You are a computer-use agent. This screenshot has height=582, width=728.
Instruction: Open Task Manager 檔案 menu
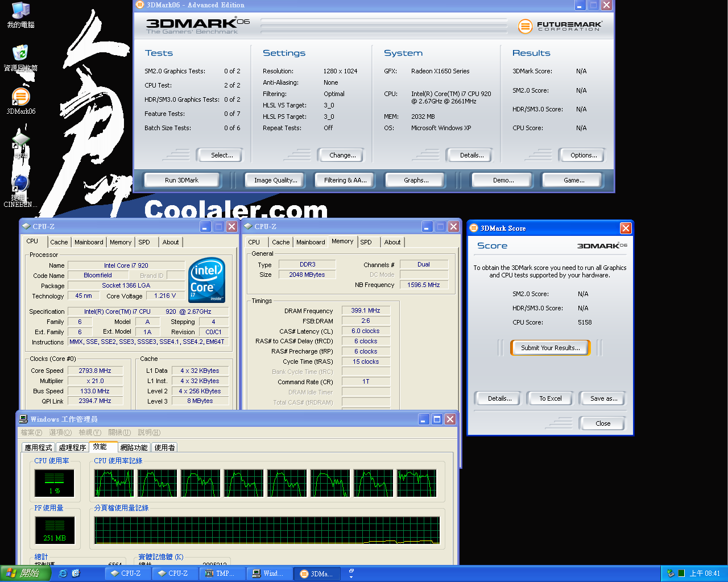31,433
